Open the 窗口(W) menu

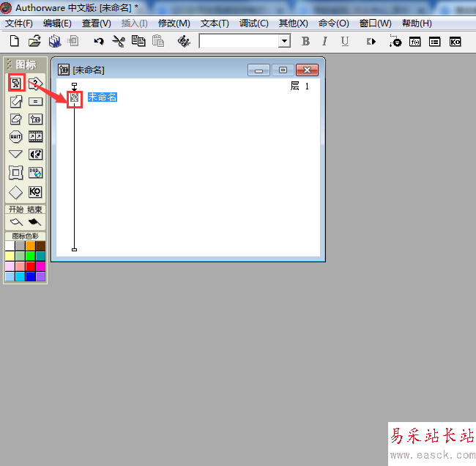375,23
